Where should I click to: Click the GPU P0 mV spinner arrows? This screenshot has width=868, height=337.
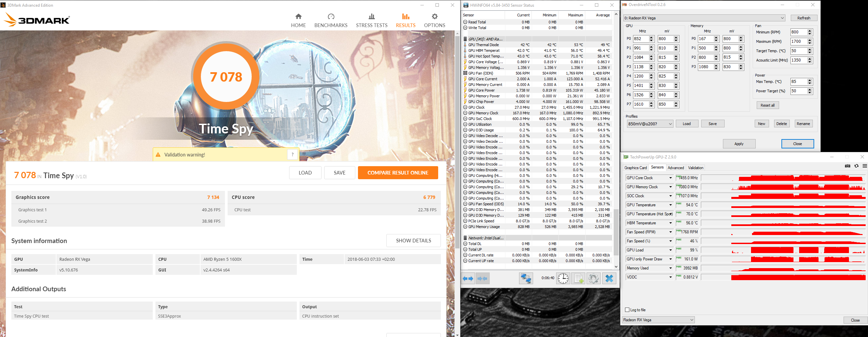tap(675, 39)
